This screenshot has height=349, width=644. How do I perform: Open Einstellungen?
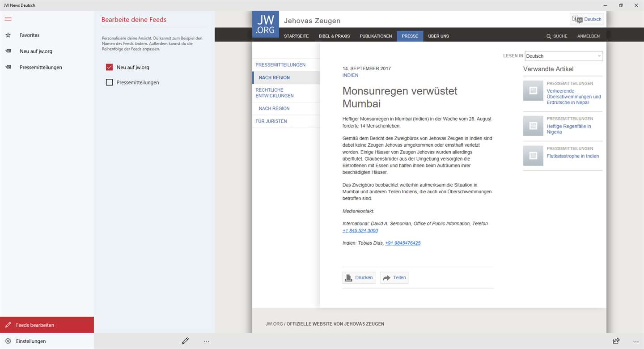(47, 341)
